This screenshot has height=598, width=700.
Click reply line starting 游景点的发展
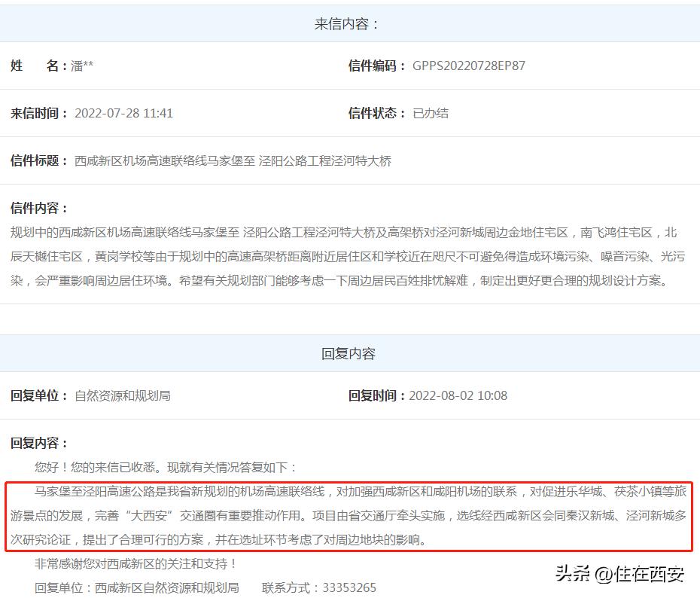348,515
